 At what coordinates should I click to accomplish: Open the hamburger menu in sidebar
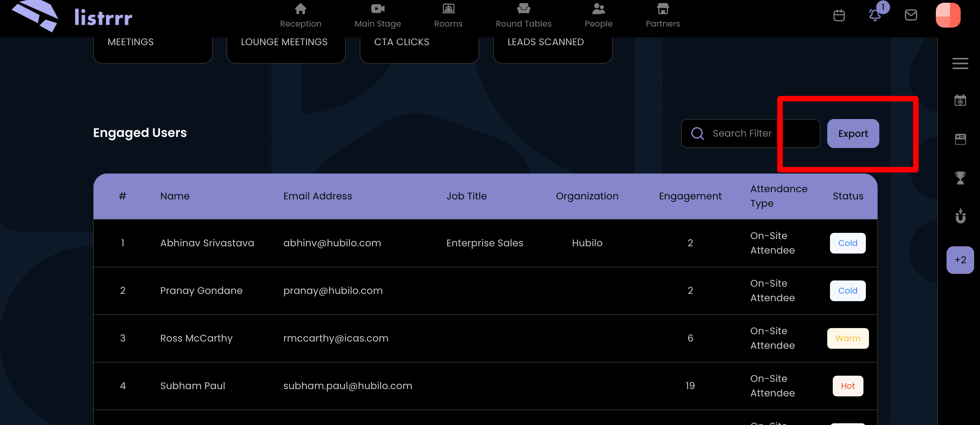coord(960,63)
